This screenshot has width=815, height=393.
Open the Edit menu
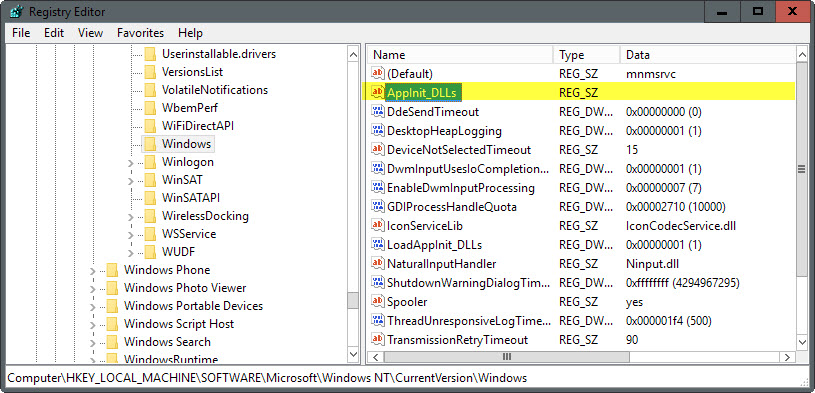point(54,33)
